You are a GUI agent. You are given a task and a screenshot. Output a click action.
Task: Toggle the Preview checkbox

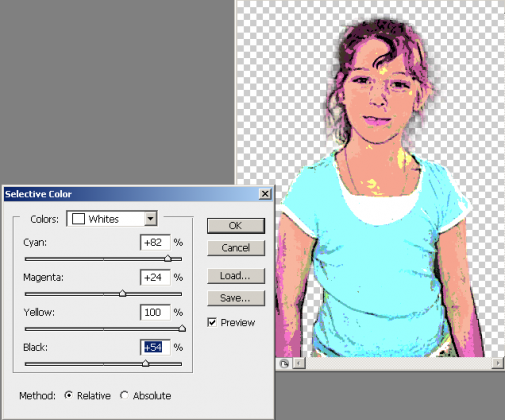(212, 322)
